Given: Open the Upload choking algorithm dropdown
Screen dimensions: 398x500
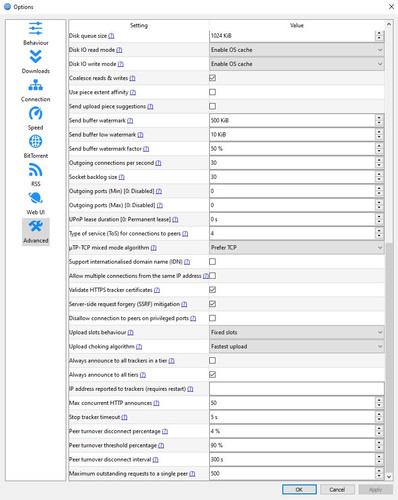Looking at the screenshot, I should pos(297,347).
